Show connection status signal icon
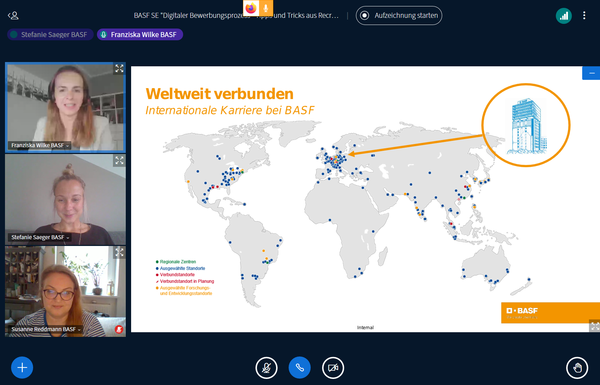The height and width of the screenshot is (385, 600). (x=564, y=16)
